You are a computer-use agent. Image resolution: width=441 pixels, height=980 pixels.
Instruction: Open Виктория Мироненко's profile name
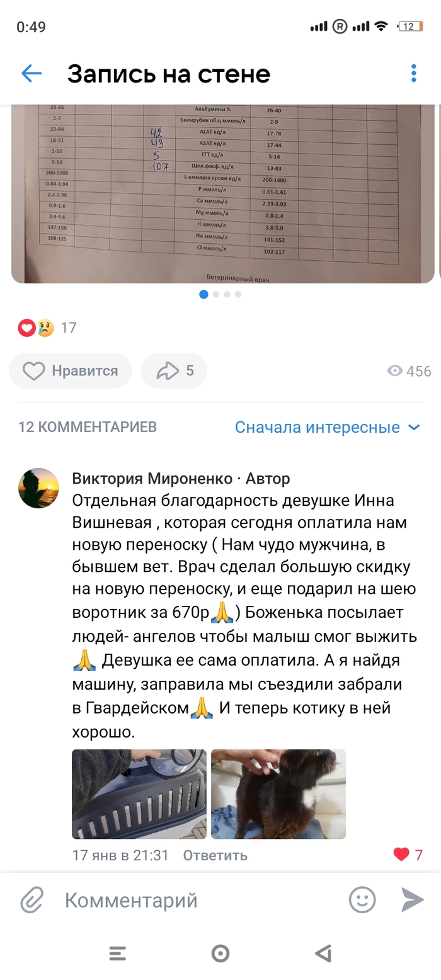(152, 479)
